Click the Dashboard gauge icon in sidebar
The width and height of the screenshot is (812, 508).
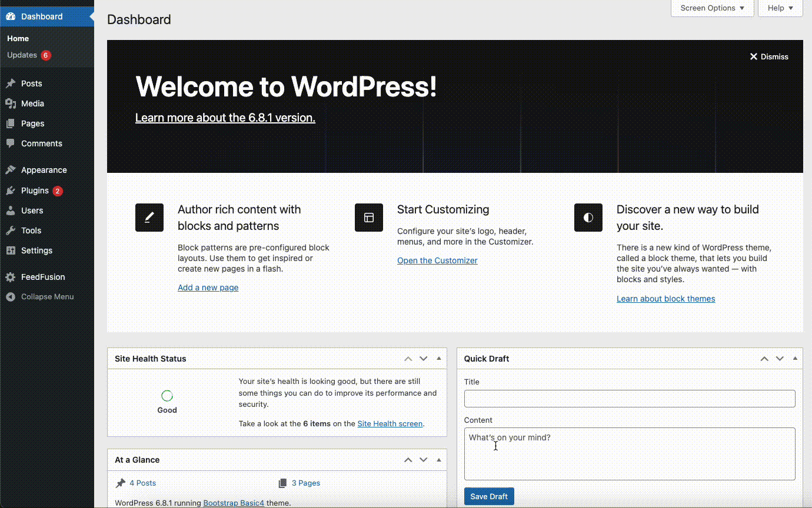pyautogui.click(x=11, y=16)
